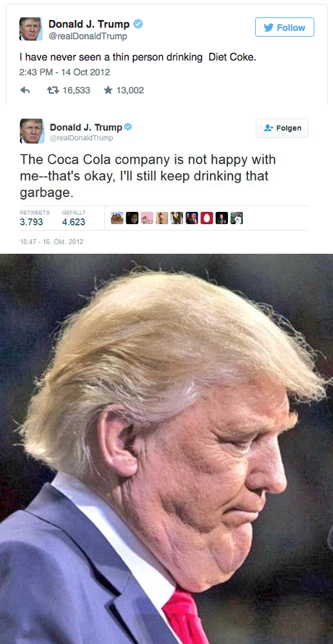Open the large side-profile photo
Image resolution: width=333 pixels, height=644 pixels.
coord(166,448)
